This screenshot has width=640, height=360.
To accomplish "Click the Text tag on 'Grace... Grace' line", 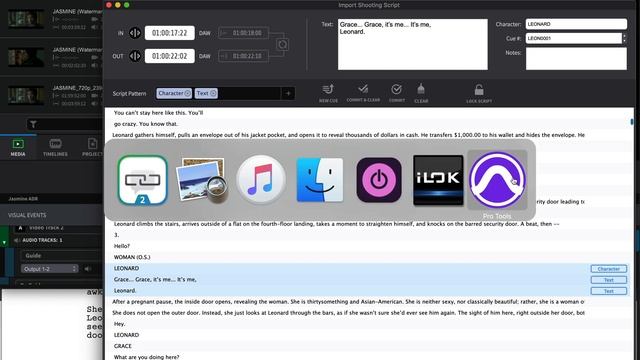I will tap(609, 280).
